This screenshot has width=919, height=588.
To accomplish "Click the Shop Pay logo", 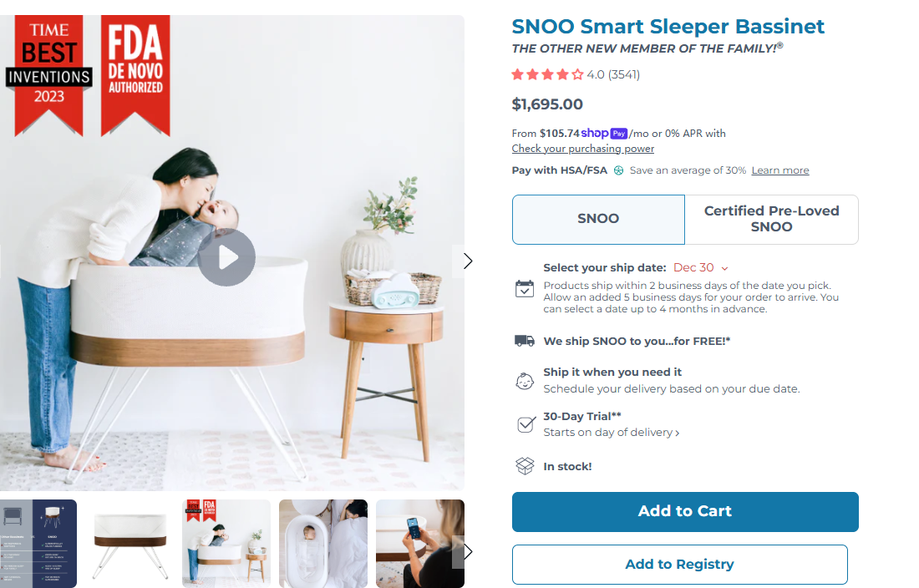I will pos(604,134).
